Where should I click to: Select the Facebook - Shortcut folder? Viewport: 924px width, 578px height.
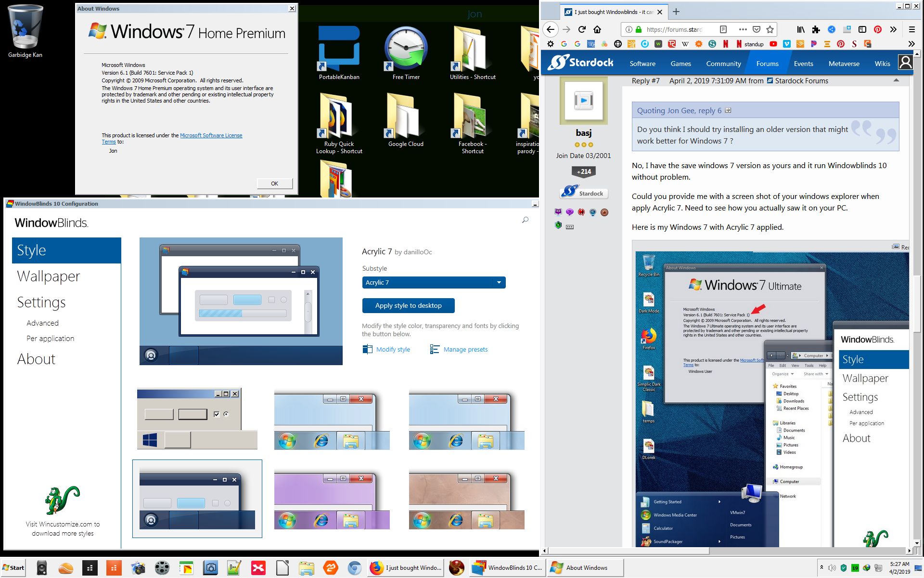(x=473, y=123)
